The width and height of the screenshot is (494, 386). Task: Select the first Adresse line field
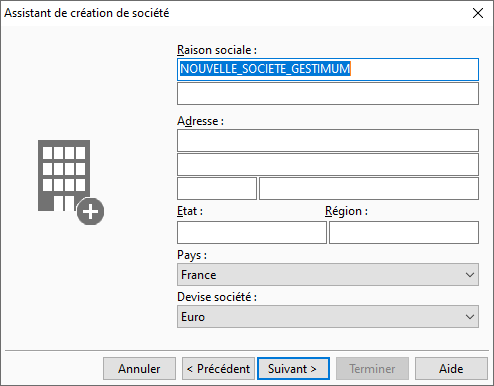[328, 140]
